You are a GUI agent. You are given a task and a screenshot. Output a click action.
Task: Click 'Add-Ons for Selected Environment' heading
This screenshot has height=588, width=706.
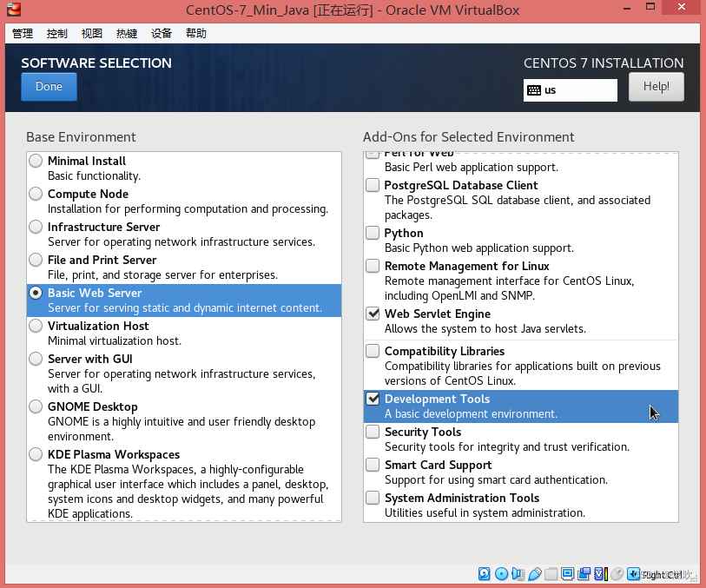(x=469, y=137)
